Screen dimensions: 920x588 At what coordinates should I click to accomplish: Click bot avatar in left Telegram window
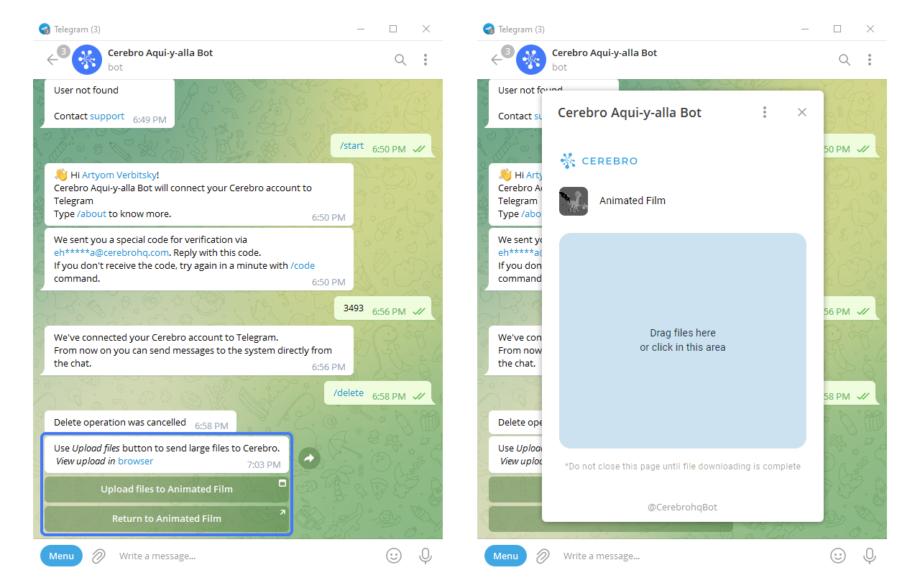[x=87, y=60]
